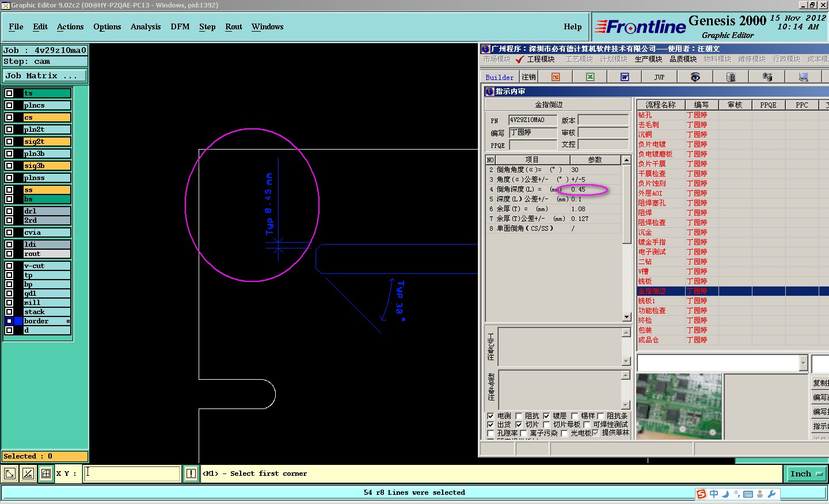Image resolution: width=829 pixels, height=504 pixels.
Task: Open the Inch units dropdown
Action: pyautogui.click(x=806, y=474)
